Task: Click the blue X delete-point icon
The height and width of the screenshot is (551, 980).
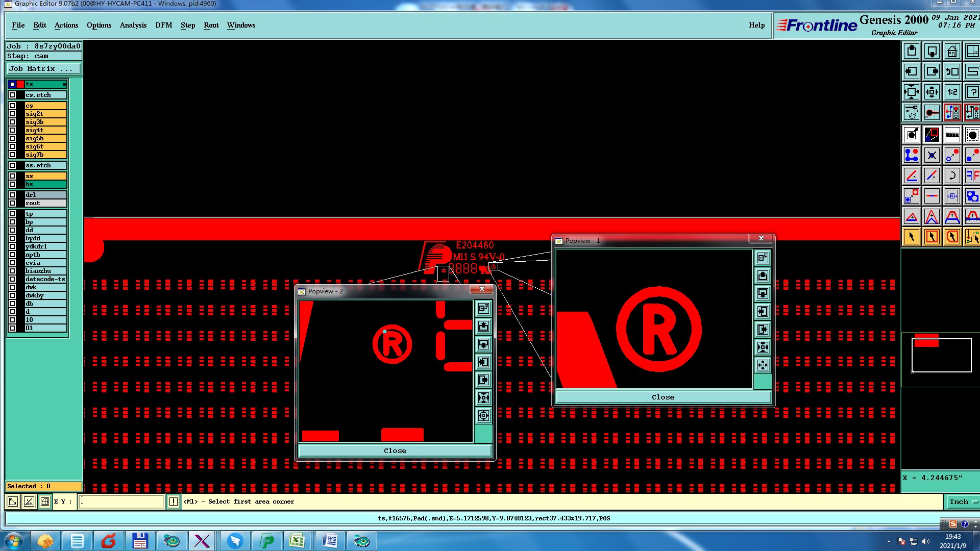Action: pos(932,156)
